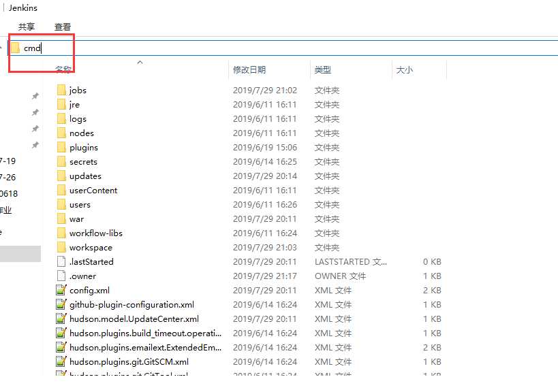Click the .lastStarted file icon
Viewport: 558px width, 392px height.
[61, 261]
